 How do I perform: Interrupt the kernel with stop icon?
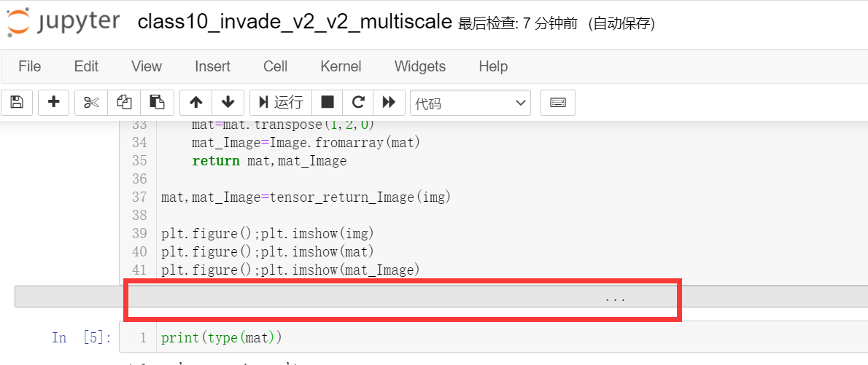(x=328, y=103)
